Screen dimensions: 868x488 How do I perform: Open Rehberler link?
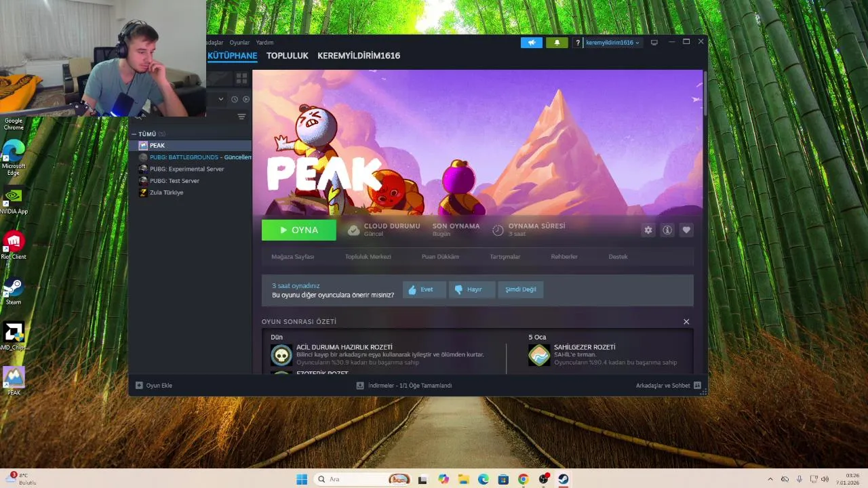(564, 257)
